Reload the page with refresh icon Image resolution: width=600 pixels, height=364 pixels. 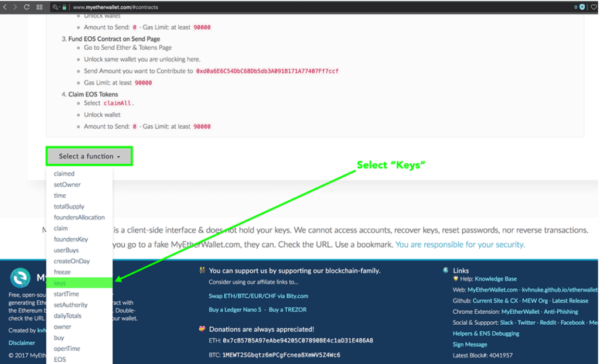click(27, 7)
